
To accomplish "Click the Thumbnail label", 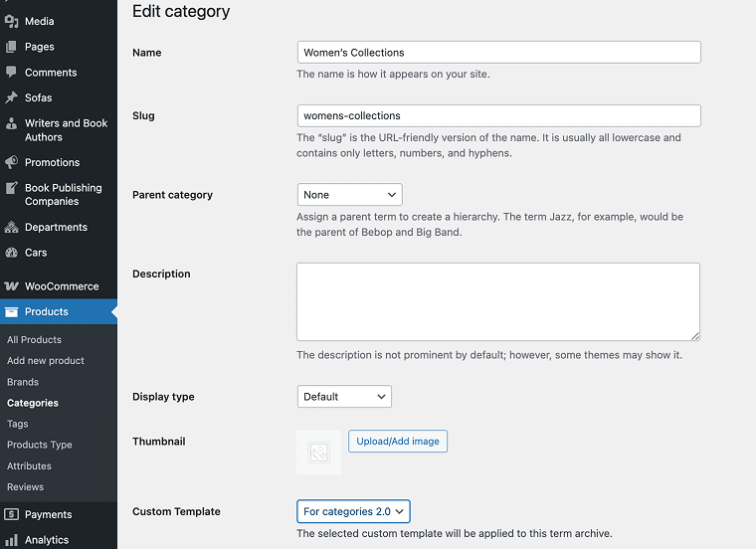I will [158, 441].
